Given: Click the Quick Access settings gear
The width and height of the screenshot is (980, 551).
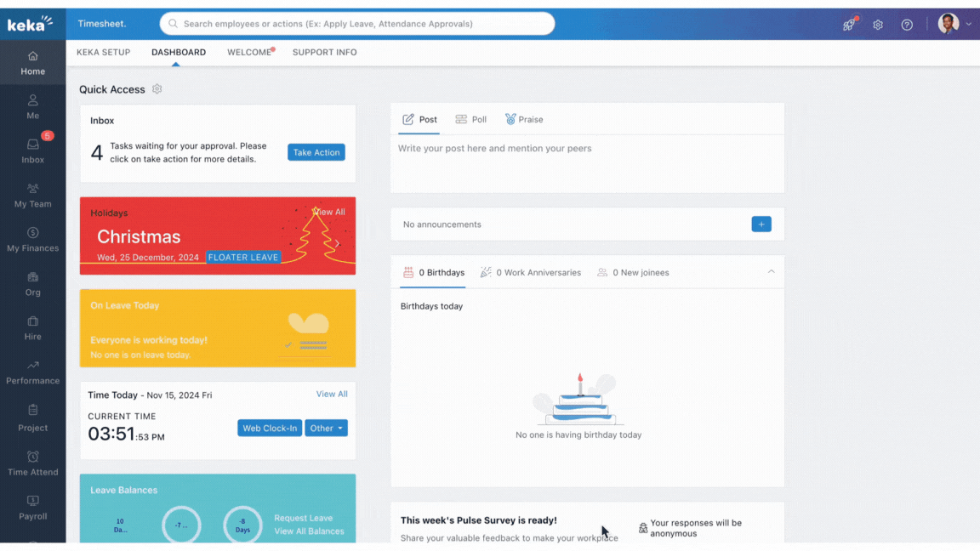Looking at the screenshot, I should point(157,89).
